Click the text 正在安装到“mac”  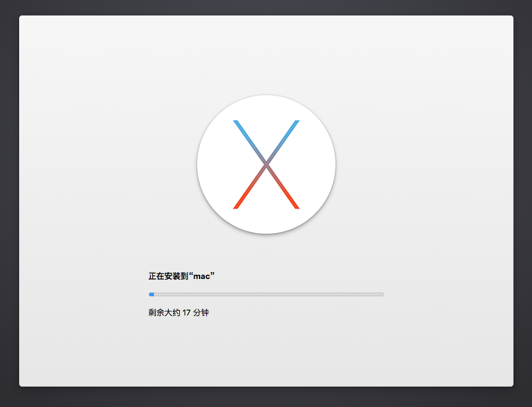tap(182, 276)
